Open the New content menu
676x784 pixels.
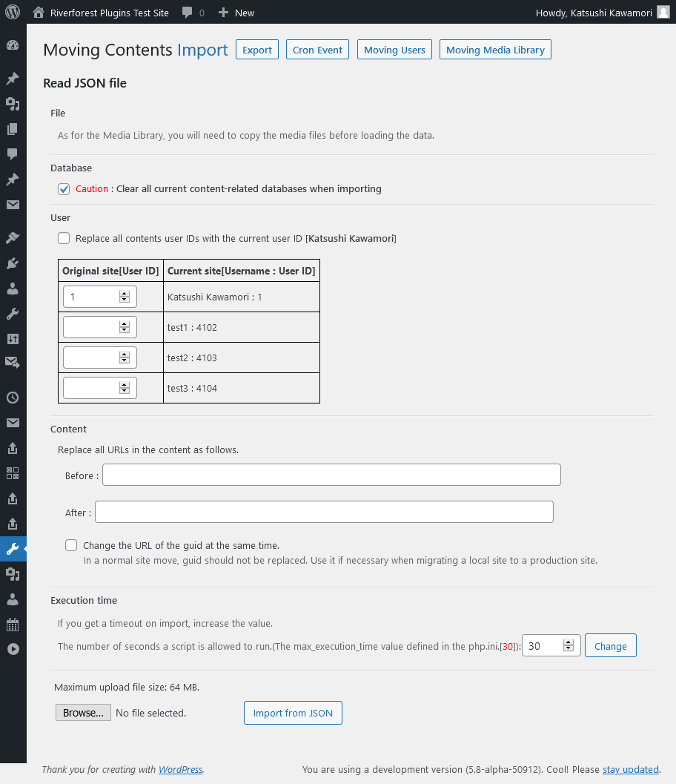coord(236,13)
